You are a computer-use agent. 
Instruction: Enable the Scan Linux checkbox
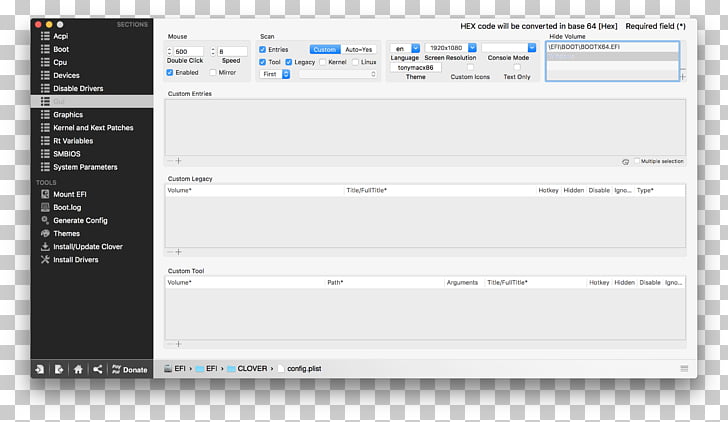point(355,62)
